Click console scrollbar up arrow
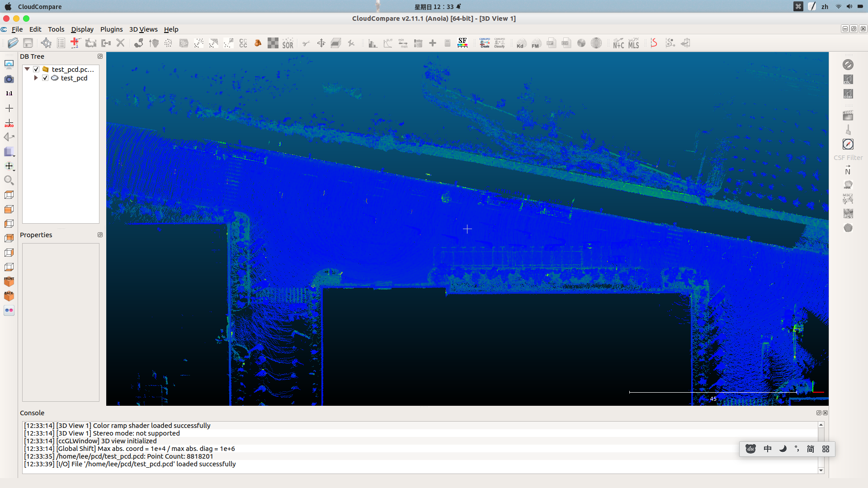 click(x=821, y=425)
